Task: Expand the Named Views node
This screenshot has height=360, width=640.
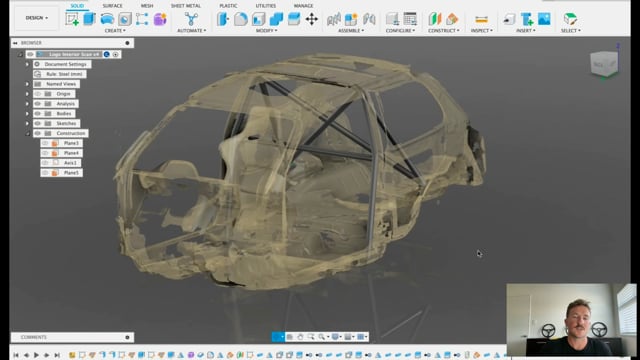Action: click(x=27, y=84)
